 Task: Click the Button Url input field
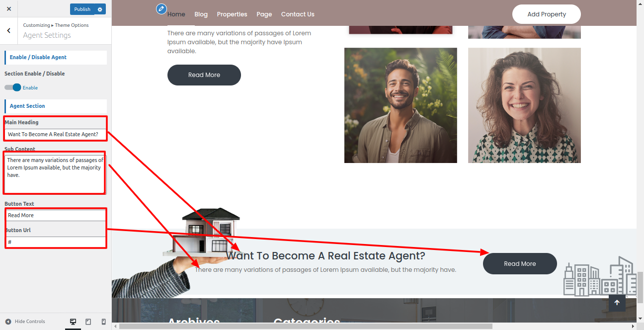tap(55, 242)
